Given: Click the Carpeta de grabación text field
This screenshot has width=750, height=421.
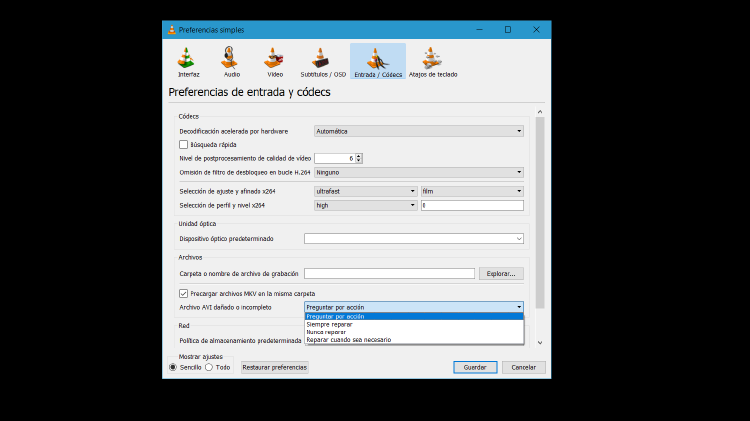Looking at the screenshot, I should pyautogui.click(x=389, y=273).
